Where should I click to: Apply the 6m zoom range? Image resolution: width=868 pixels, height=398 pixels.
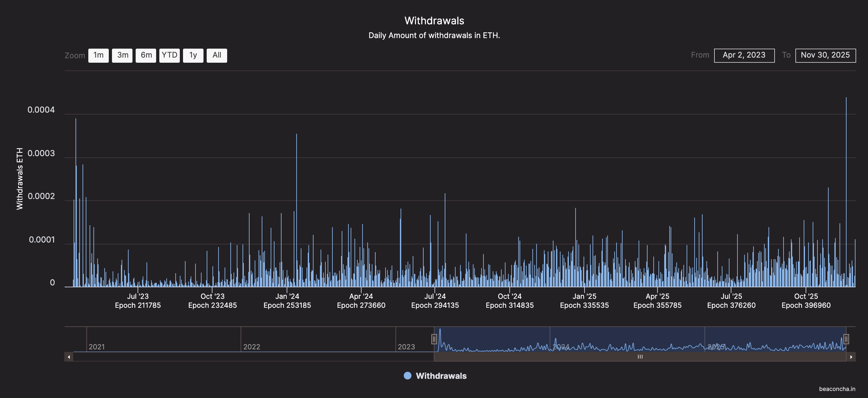[x=146, y=55]
